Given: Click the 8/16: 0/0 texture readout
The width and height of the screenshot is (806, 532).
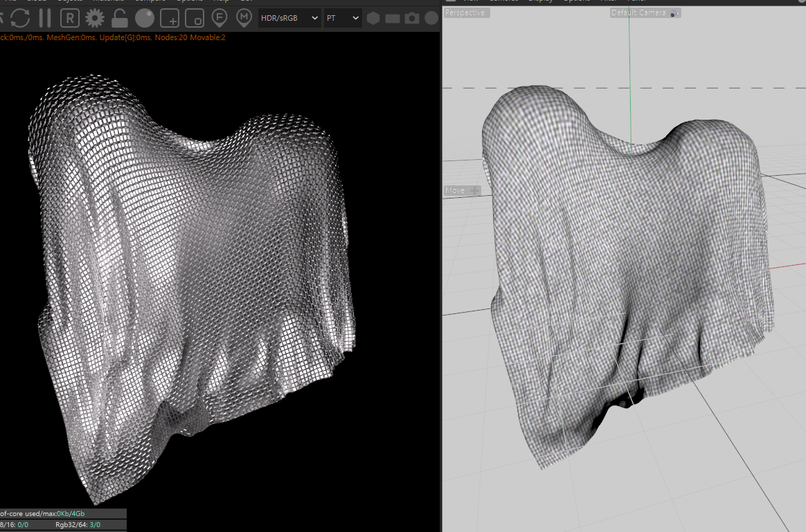Looking at the screenshot, I should [14, 525].
